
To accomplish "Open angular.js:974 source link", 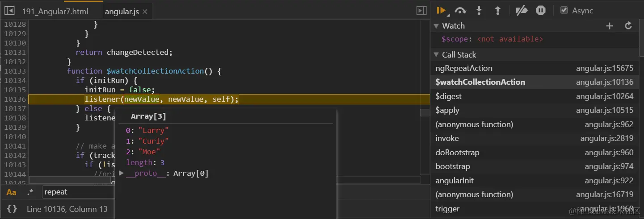I will point(609,166).
